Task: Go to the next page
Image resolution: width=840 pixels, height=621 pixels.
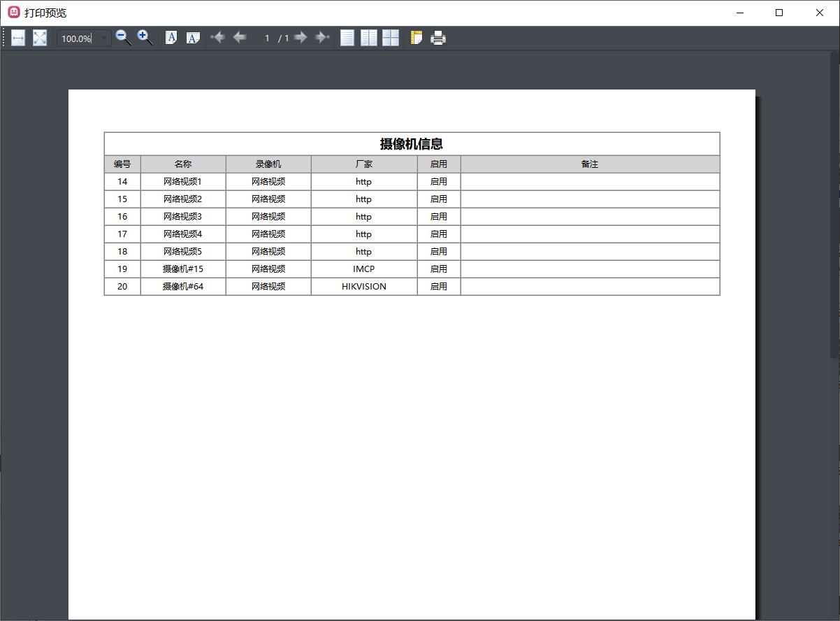Action: (x=300, y=38)
